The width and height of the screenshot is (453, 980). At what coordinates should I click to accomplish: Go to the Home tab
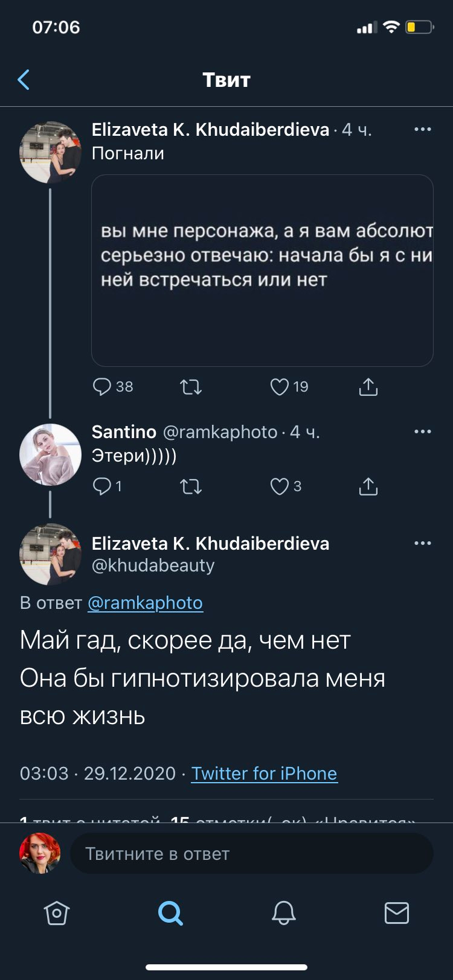coord(57,913)
